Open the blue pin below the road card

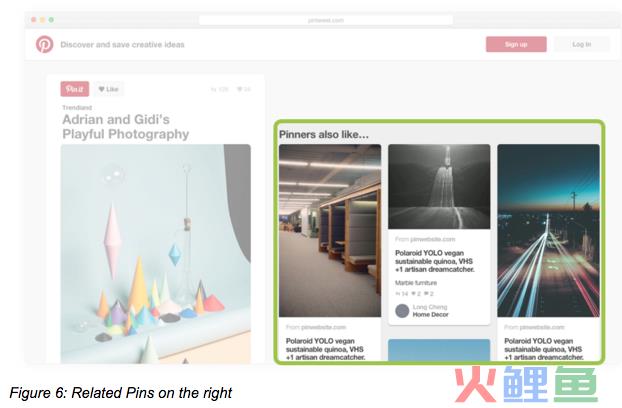439,350
